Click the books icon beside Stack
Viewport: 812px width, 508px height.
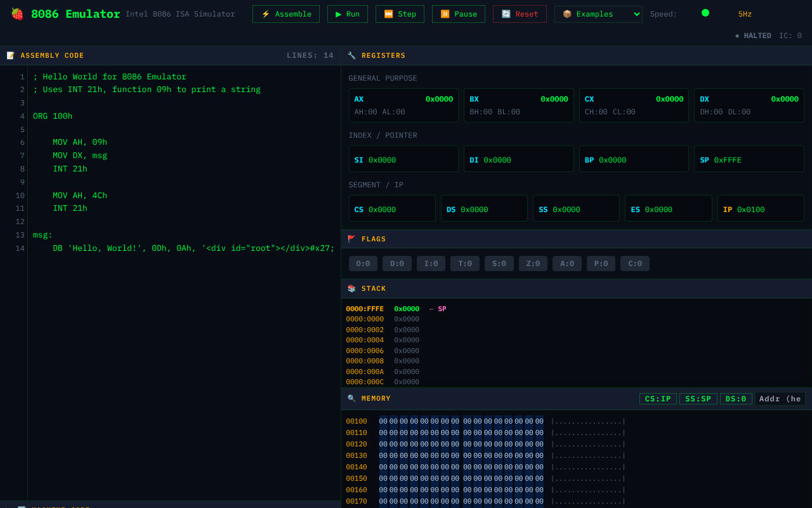(x=351, y=289)
